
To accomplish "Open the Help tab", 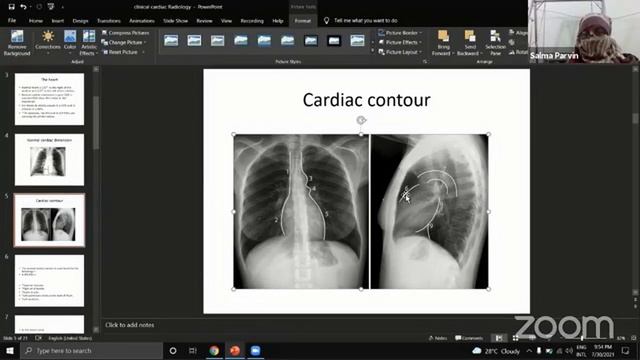I will pos(278,21).
